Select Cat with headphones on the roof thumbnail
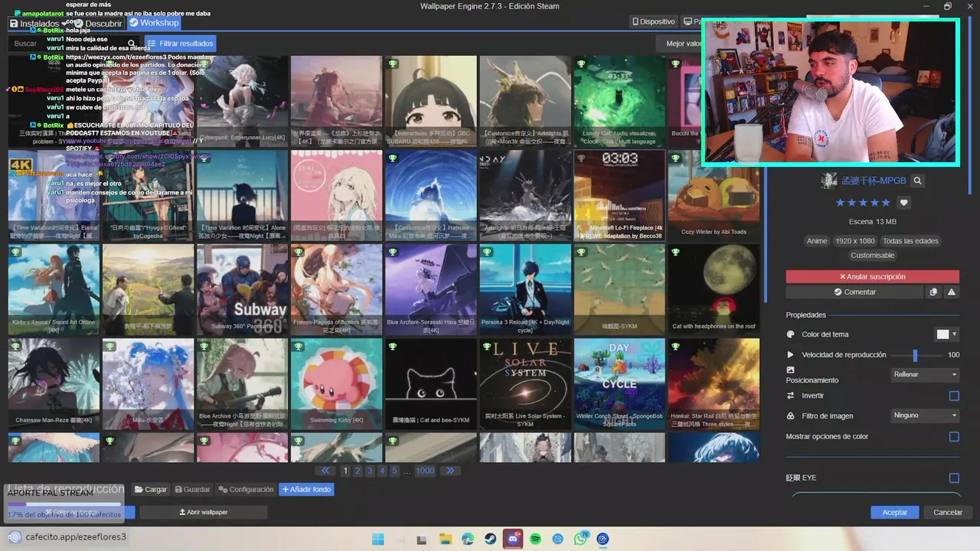980x551 pixels. (x=714, y=290)
